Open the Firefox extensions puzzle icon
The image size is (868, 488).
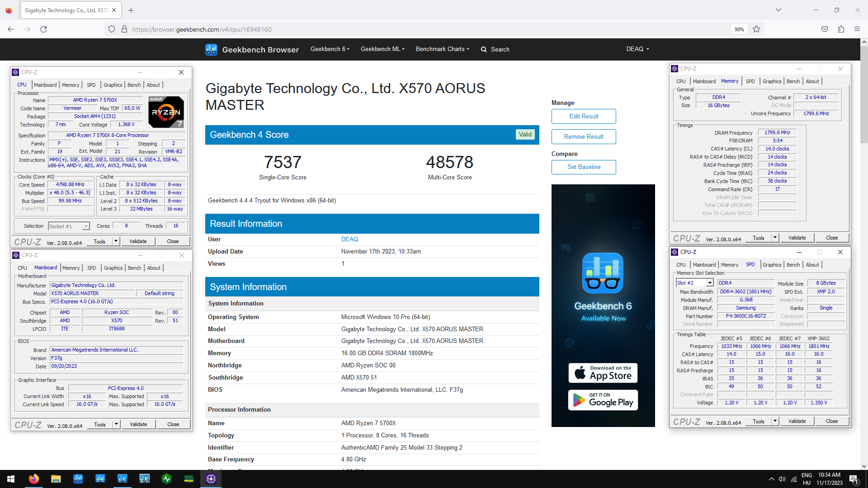point(841,29)
